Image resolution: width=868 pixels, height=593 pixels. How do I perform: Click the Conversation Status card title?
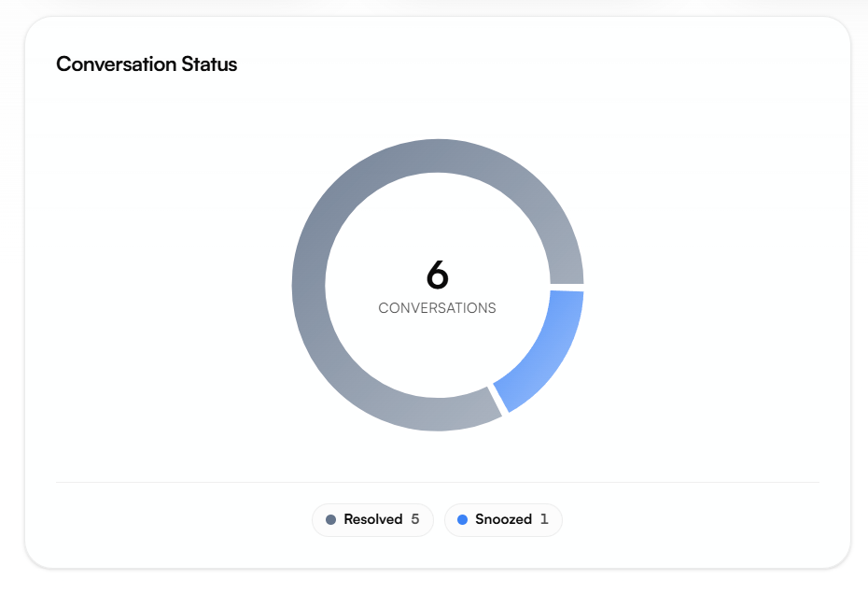coord(147,64)
